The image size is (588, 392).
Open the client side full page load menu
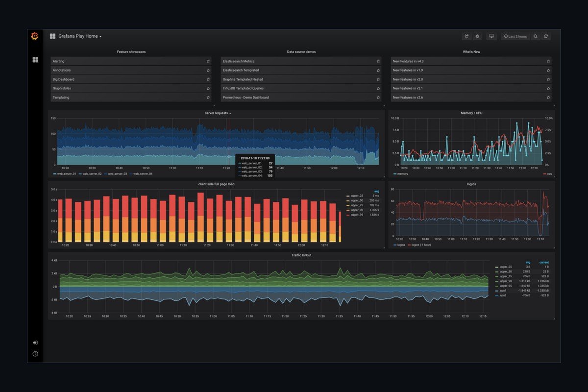216,184
